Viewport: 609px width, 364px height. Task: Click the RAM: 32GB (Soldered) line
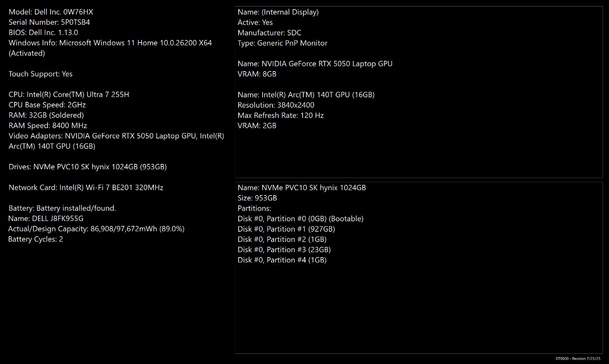pyautogui.click(x=46, y=115)
